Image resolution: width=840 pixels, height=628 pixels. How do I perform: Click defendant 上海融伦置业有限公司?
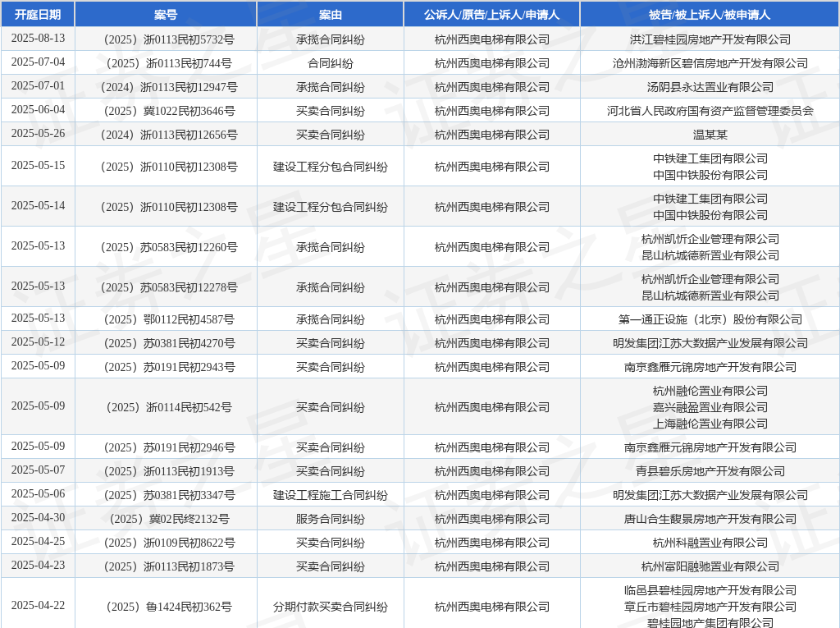[710, 424]
